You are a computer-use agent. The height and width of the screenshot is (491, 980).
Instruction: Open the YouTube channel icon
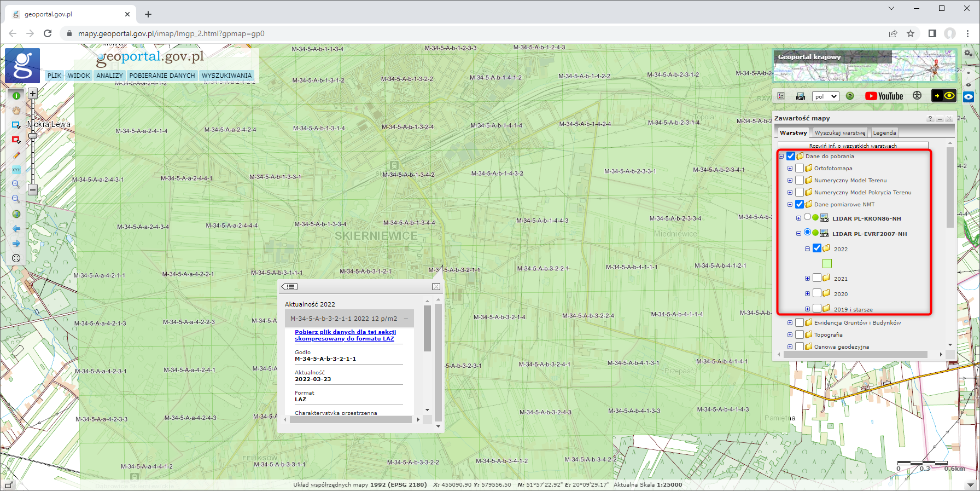pyautogui.click(x=884, y=96)
